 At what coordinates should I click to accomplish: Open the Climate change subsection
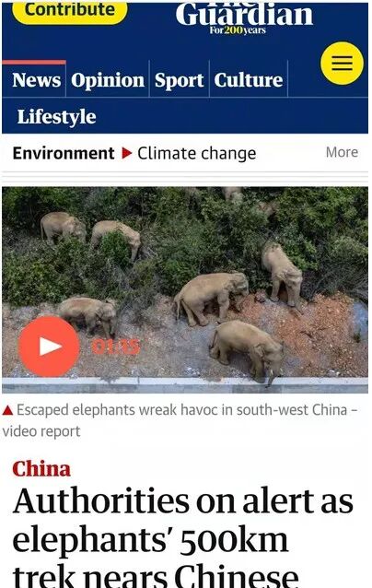[197, 153]
